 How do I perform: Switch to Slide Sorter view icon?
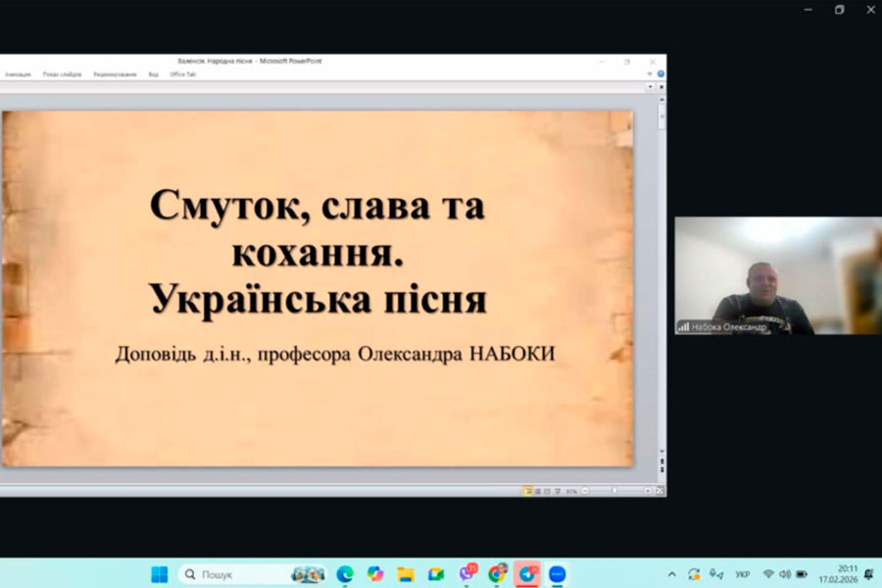tap(537, 490)
